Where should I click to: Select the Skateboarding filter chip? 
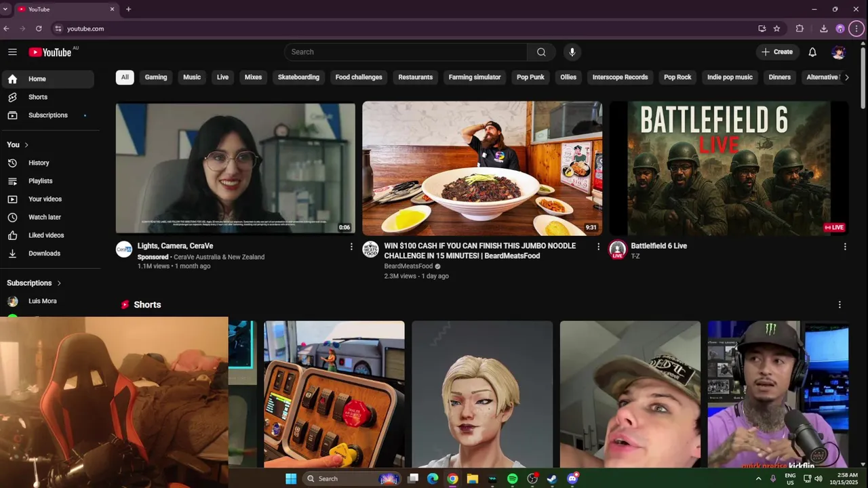(x=298, y=77)
